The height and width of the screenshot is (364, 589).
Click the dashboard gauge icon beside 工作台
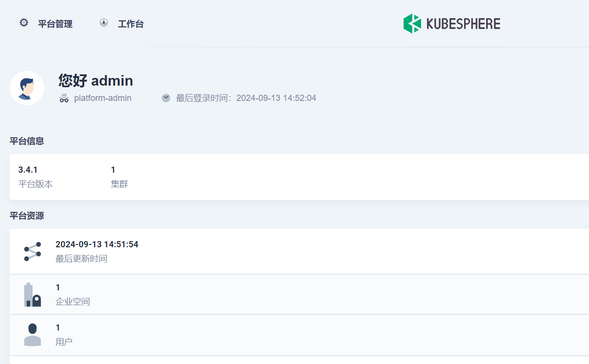pyautogui.click(x=104, y=23)
